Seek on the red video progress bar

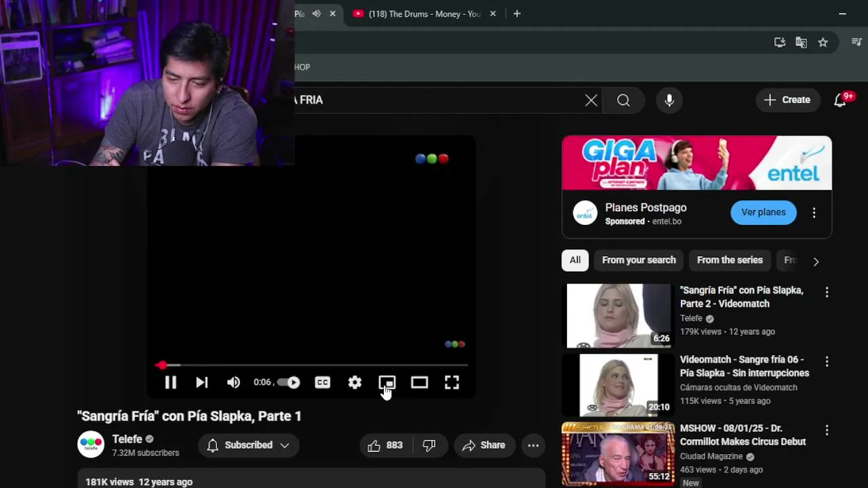[x=312, y=365]
